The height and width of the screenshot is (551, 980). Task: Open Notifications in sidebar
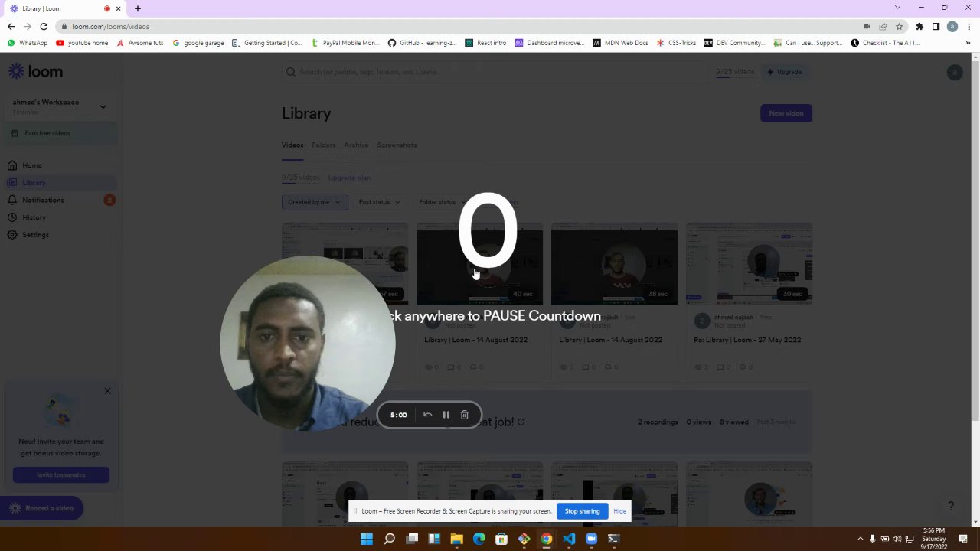click(43, 200)
